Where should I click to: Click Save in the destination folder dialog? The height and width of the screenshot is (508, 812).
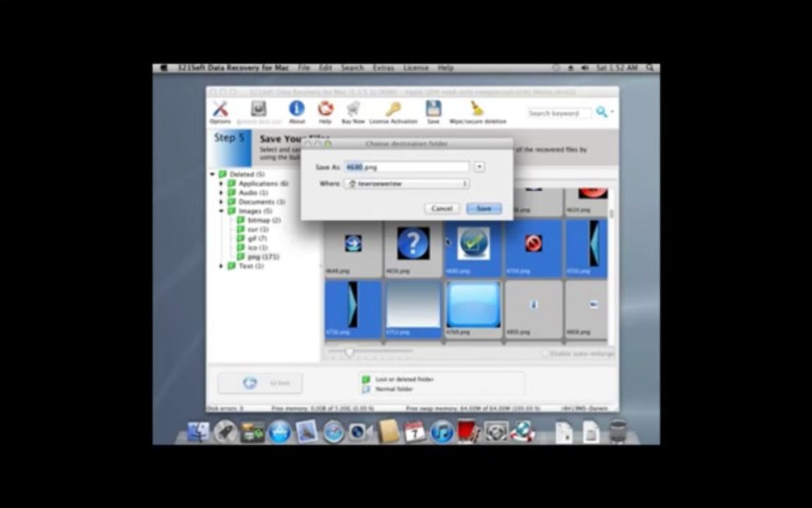[x=484, y=208]
